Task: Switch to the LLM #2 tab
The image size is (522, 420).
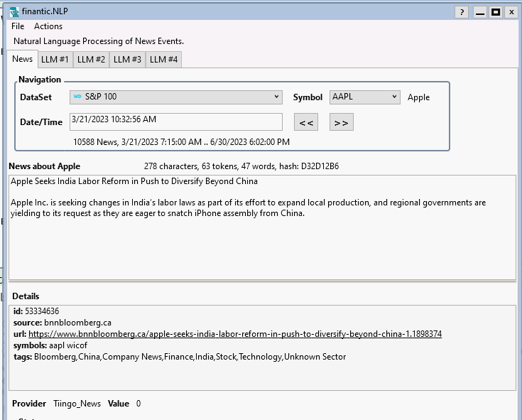Action: 91,60
